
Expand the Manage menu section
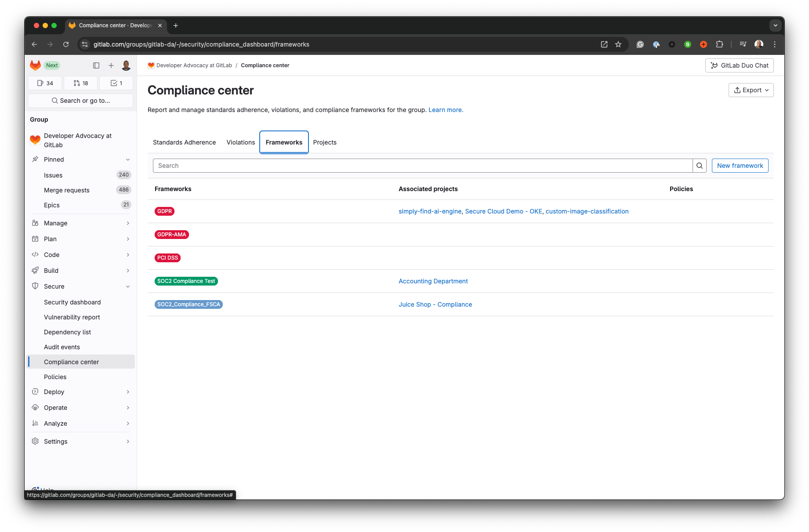[81, 223]
